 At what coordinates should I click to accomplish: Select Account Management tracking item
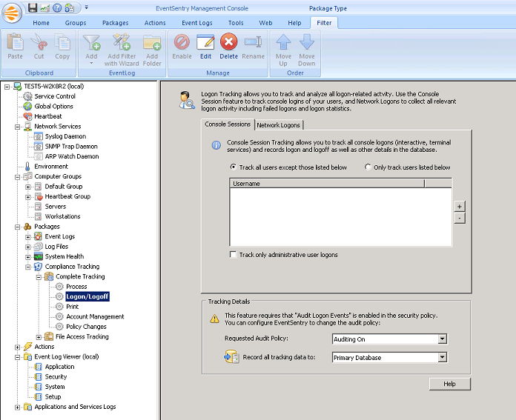click(95, 316)
